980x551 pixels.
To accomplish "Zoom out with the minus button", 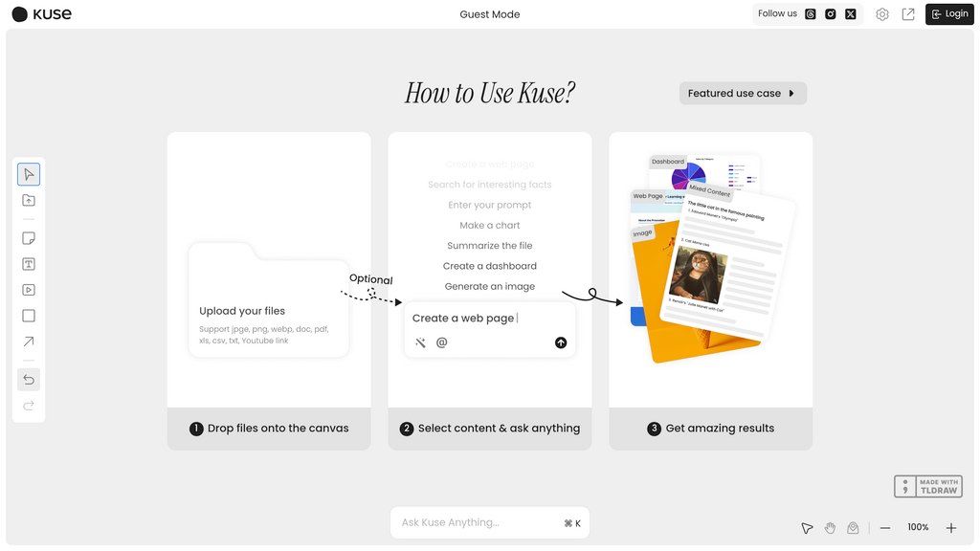I will tap(885, 528).
